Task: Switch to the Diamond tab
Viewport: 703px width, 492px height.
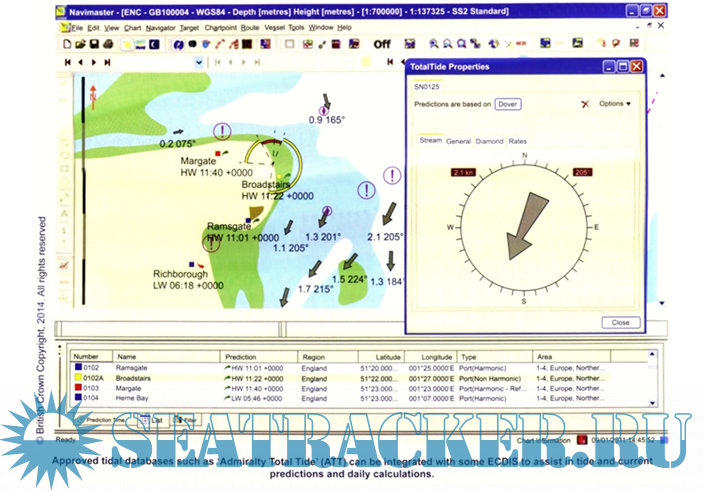Action: pos(489,142)
